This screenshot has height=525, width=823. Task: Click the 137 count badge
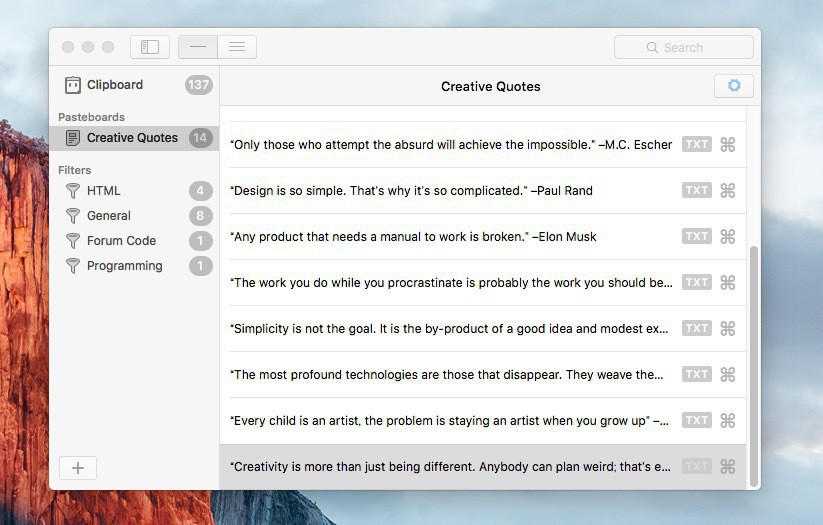(x=198, y=85)
